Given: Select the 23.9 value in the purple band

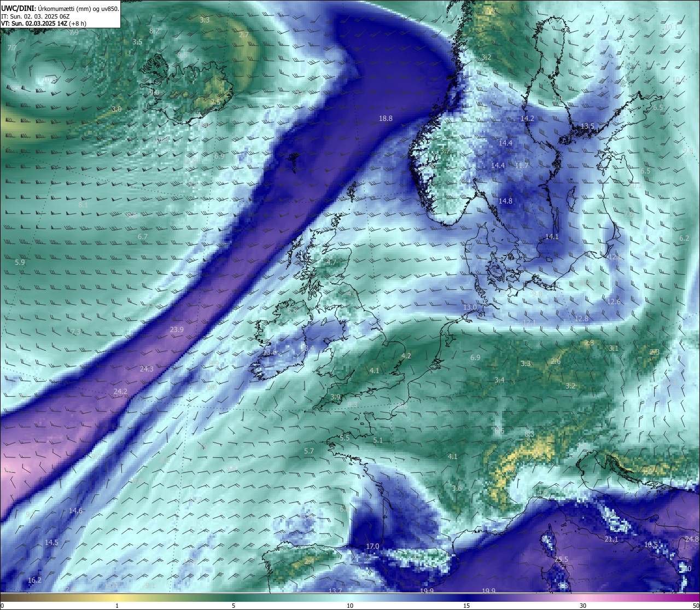Looking at the screenshot, I should pyautogui.click(x=177, y=329).
